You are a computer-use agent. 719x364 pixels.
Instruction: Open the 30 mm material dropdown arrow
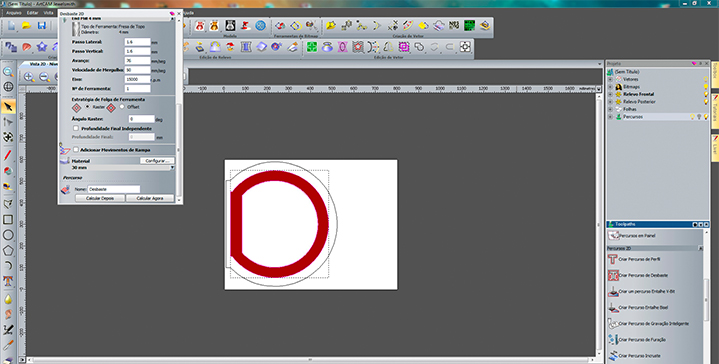coord(172,168)
